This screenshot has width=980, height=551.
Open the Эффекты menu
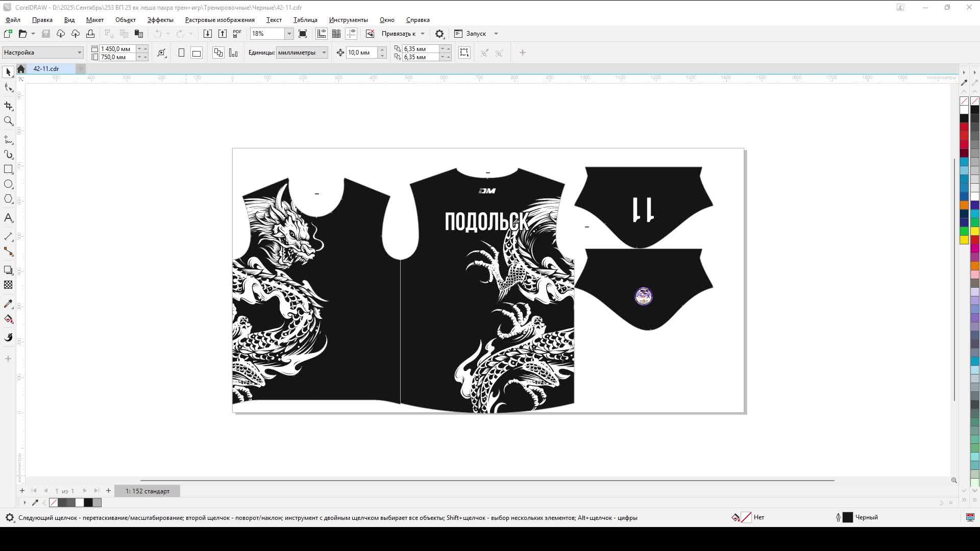click(x=160, y=20)
